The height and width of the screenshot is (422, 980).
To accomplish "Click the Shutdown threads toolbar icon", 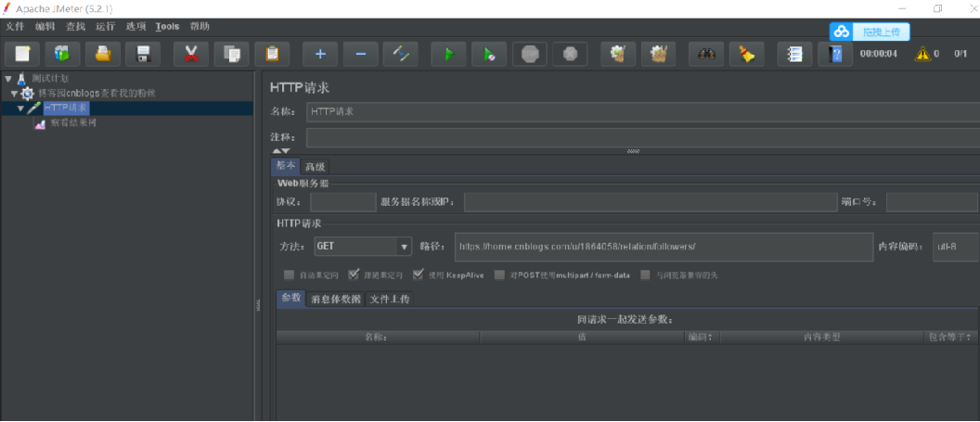I will 570,55.
